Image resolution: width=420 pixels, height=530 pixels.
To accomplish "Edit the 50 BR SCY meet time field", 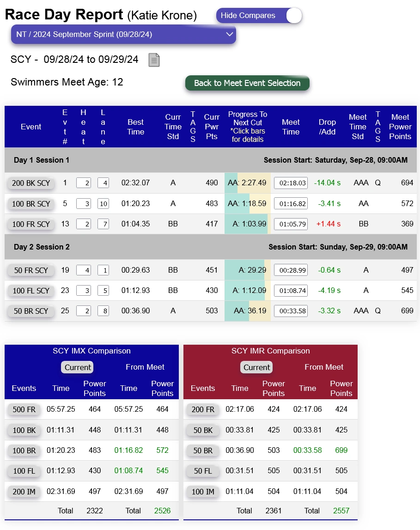I will coord(291,311).
